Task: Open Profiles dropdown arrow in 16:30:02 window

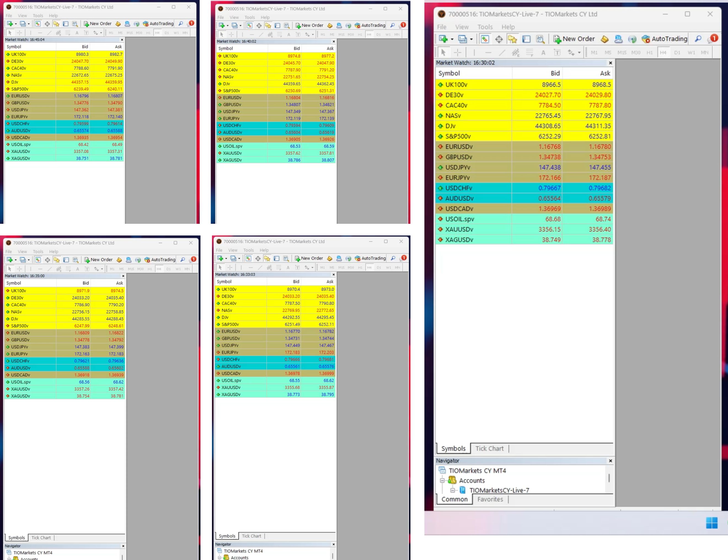Action: (x=471, y=39)
